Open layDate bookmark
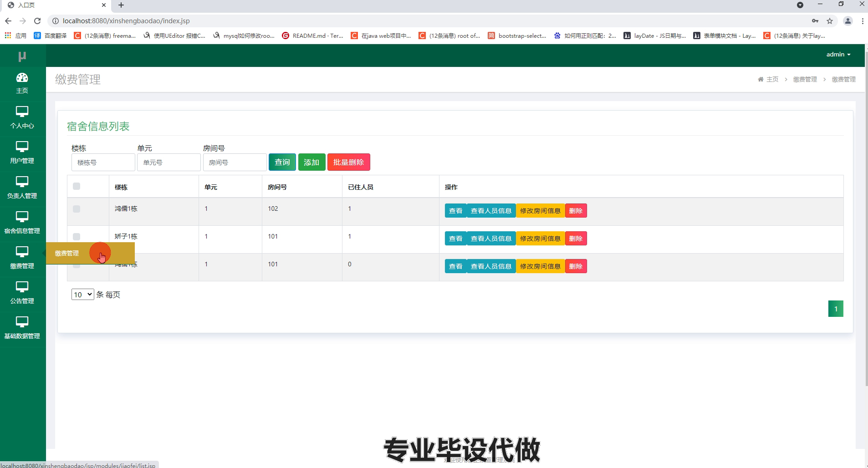 click(655, 36)
